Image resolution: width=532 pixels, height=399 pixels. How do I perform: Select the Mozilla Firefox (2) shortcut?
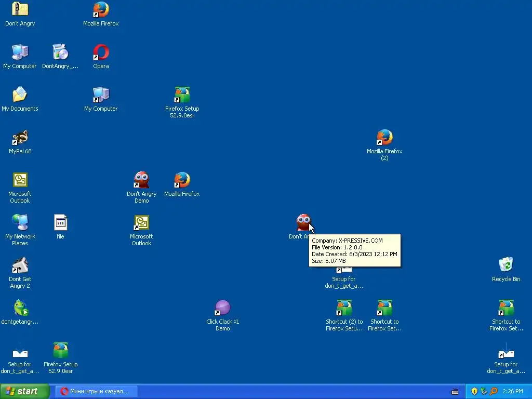384,137
